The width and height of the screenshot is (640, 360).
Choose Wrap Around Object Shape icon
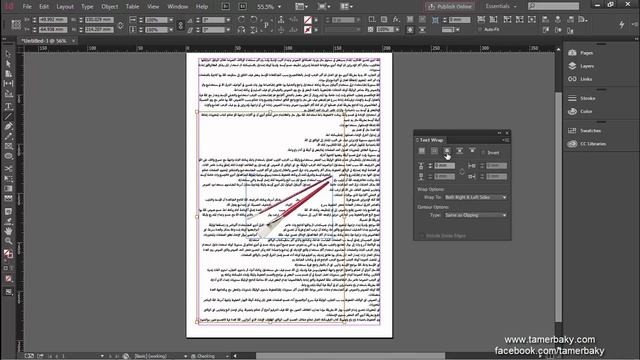click(447, 151)
